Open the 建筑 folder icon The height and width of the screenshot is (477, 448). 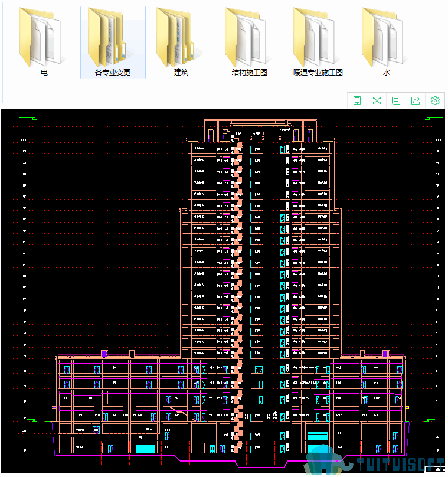(x=178, y=37)
